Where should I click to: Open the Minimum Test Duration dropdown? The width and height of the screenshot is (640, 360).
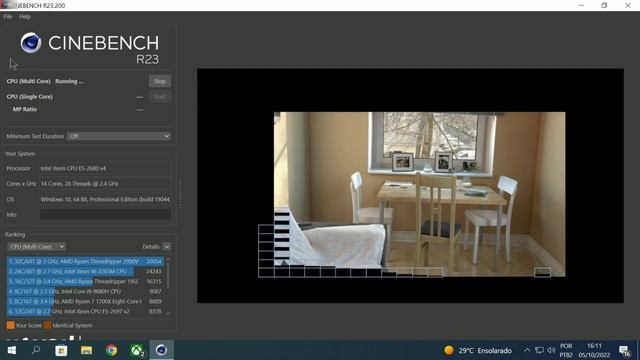point(119,136)
